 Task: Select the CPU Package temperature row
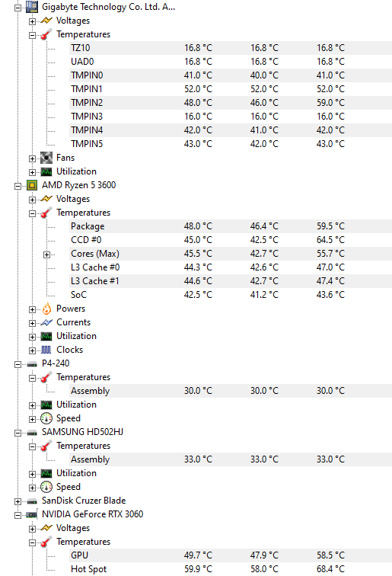(x=231, y=226)
